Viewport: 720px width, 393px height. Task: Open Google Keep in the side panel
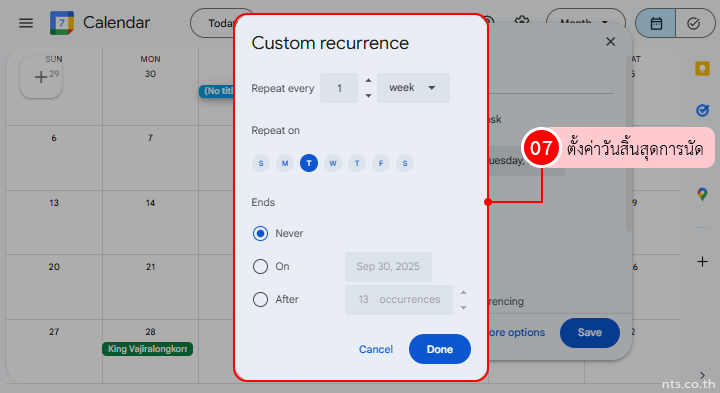[702, 69]
